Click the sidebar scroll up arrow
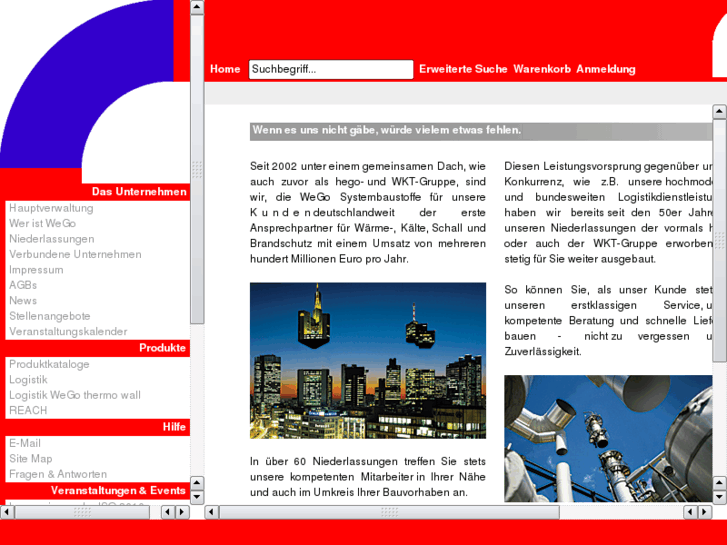The width and height of the screenshot is (727, 545). (197, 7)
